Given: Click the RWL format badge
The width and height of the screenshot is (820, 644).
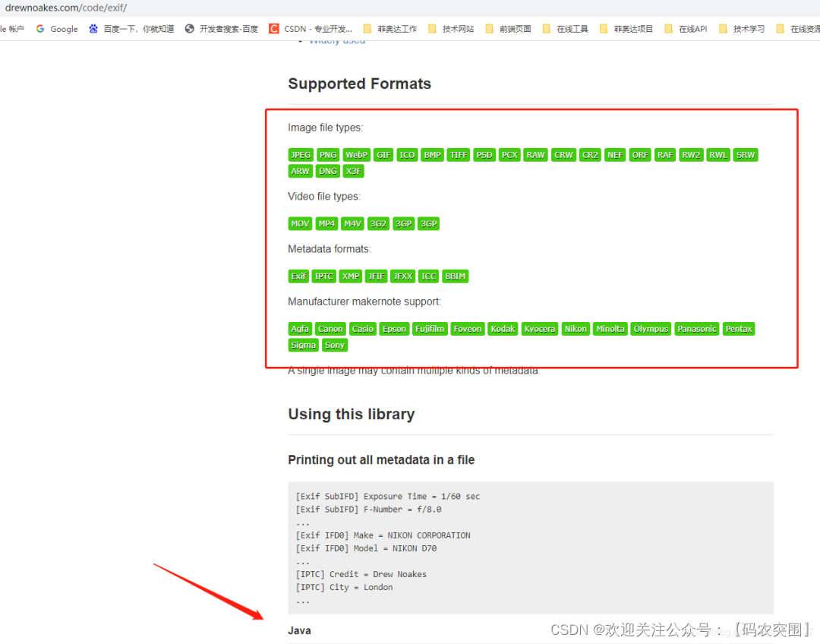Looking at the screenshot, I should [718, 155].
